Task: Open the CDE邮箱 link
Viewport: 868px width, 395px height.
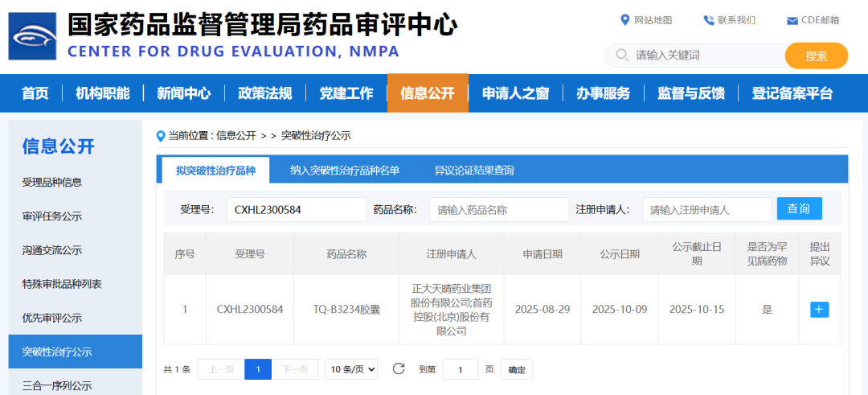Action: click(821, 20)
